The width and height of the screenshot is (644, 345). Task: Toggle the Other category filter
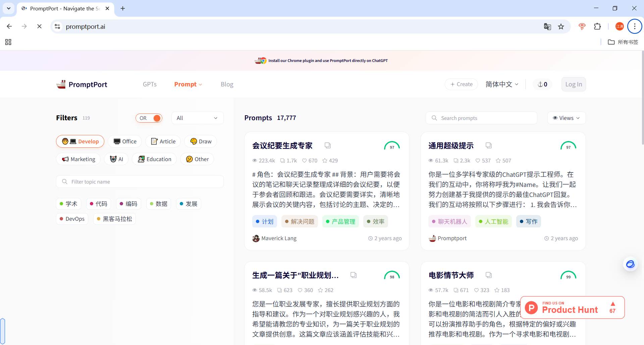(x=197, y=159)
